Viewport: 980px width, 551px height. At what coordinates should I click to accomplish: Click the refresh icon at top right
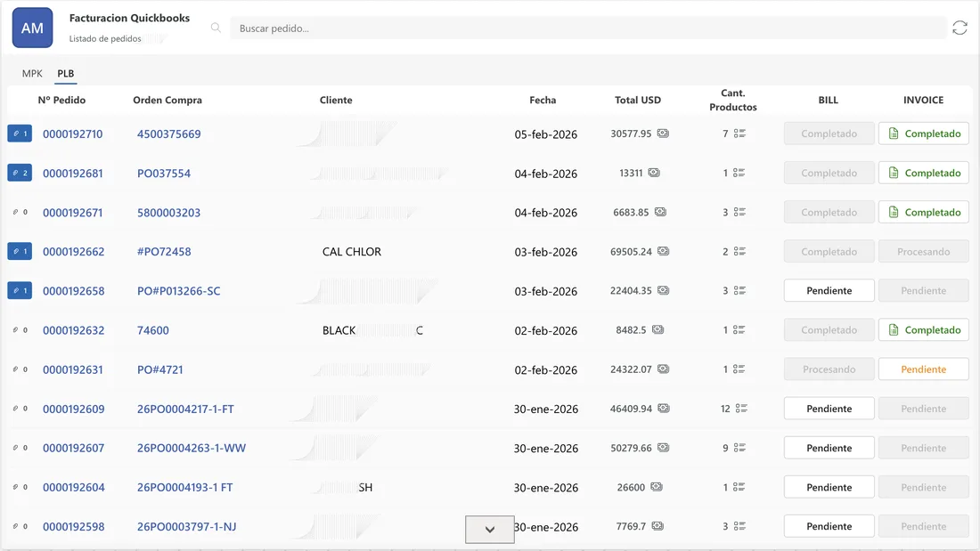click(x=960, y=28)
